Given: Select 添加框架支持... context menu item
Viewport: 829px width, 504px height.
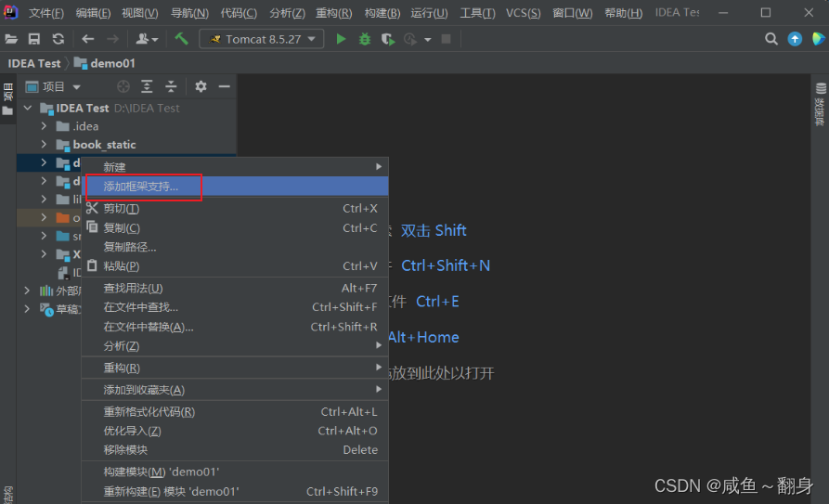Looking at the screenshot, I should point(235,187).
